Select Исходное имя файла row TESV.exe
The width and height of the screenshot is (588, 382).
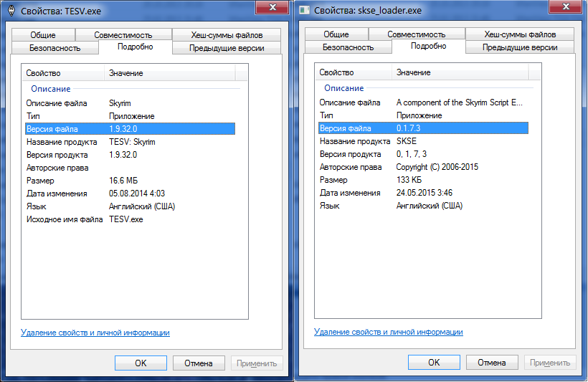pos(130,219)
